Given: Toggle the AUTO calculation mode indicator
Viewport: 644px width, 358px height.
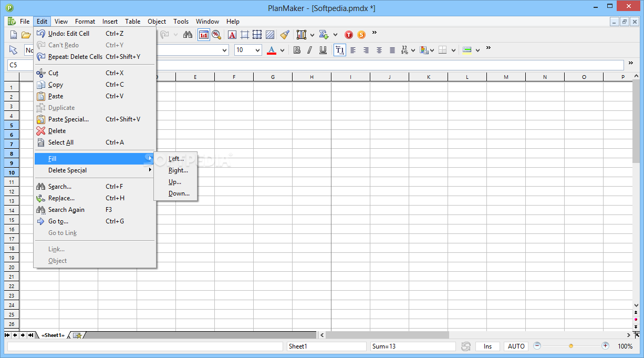Looking at the screenshot, I should (x=516, y=346).
